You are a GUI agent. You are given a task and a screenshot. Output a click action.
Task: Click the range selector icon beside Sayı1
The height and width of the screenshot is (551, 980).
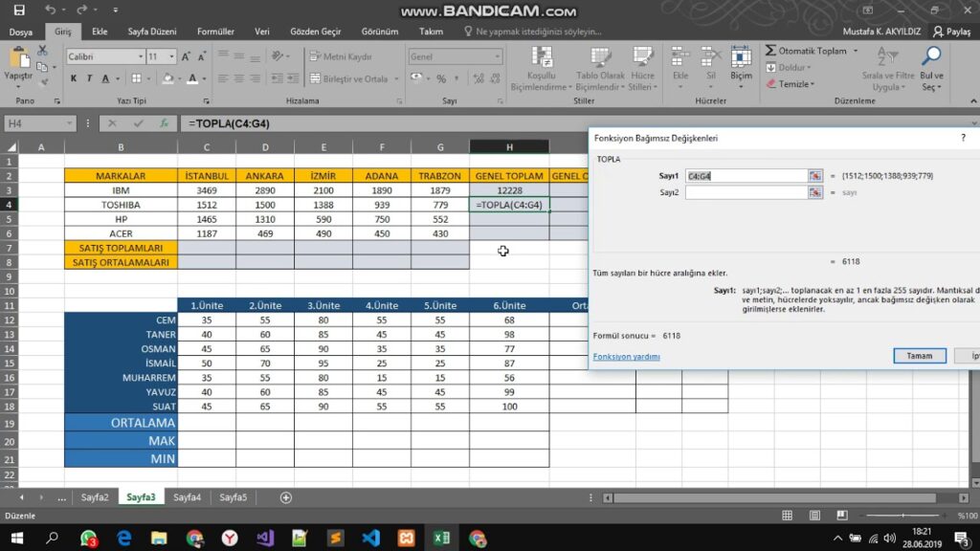point(815,176)
